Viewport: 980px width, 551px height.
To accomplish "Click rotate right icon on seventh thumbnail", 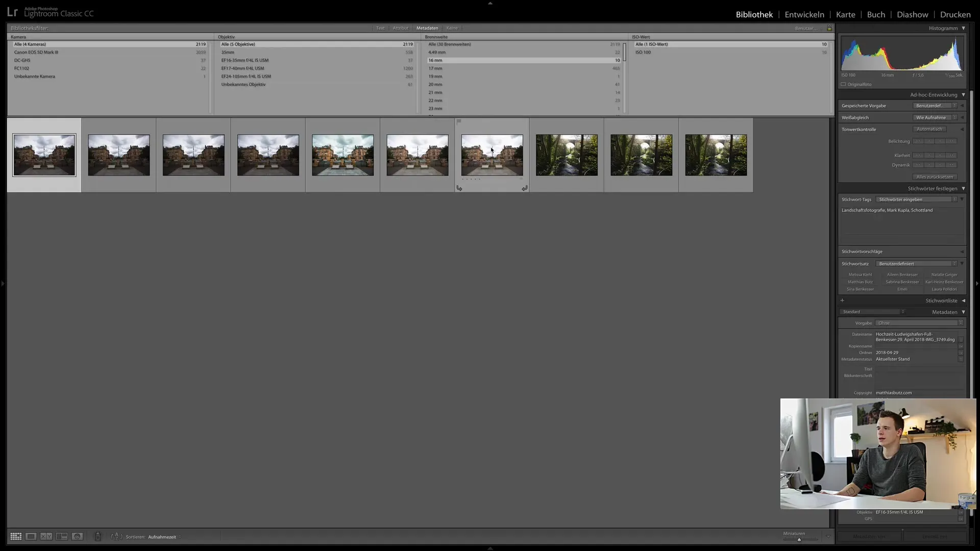I will coord(525,188).
